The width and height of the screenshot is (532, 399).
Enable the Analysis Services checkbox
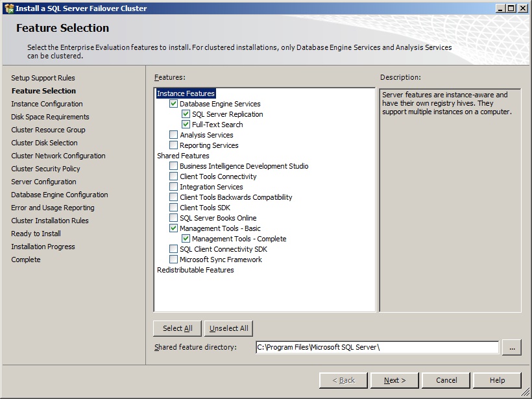pos(173,135)
